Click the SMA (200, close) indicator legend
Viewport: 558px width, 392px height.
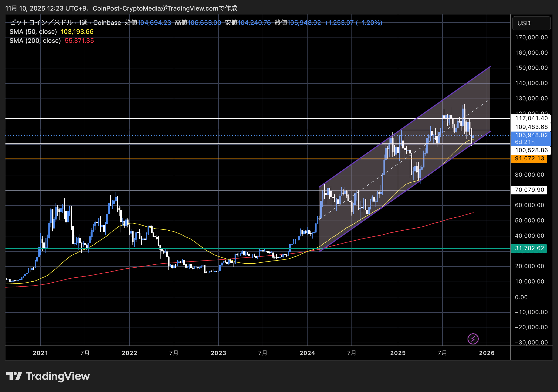tap(35, 41)
